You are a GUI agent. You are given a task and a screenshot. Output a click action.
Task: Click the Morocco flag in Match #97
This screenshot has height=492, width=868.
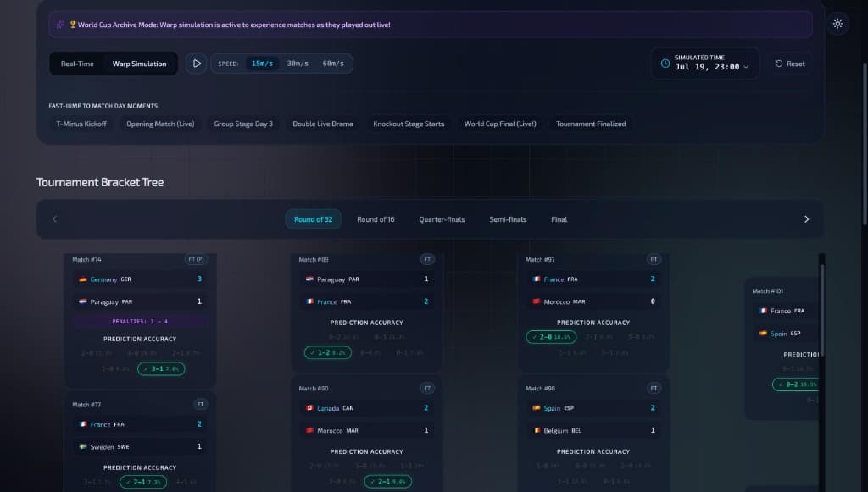click(536, 301)
